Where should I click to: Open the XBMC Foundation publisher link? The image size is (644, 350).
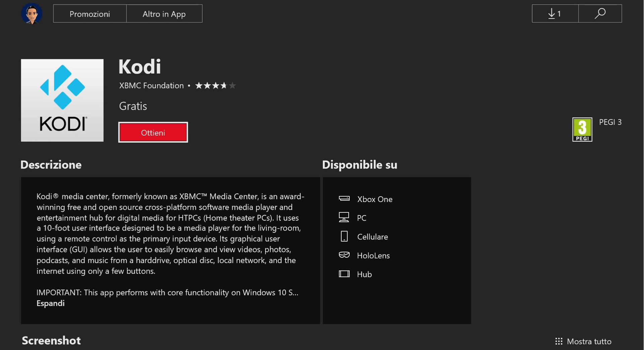point(152,86)
